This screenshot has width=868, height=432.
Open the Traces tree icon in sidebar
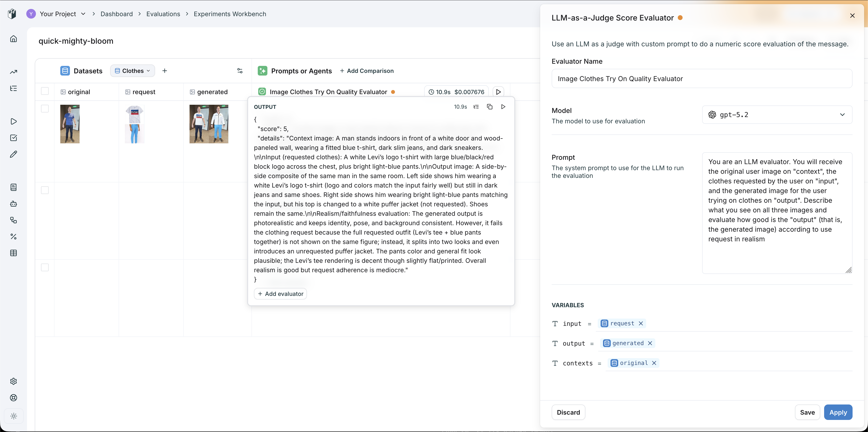coord(14,88)
